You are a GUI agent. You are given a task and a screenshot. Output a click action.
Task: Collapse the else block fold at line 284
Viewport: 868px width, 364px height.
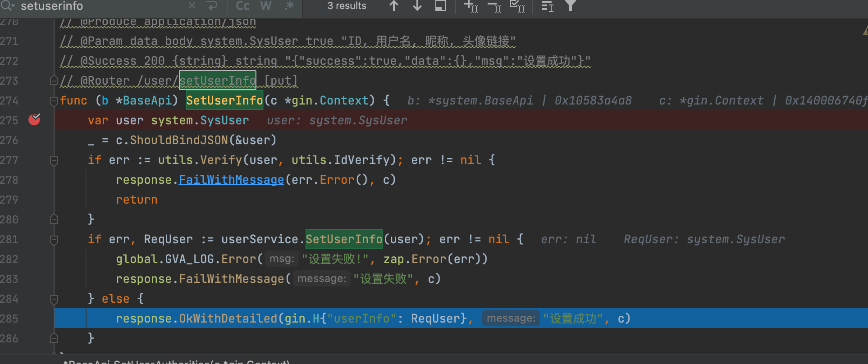point(54,299)
